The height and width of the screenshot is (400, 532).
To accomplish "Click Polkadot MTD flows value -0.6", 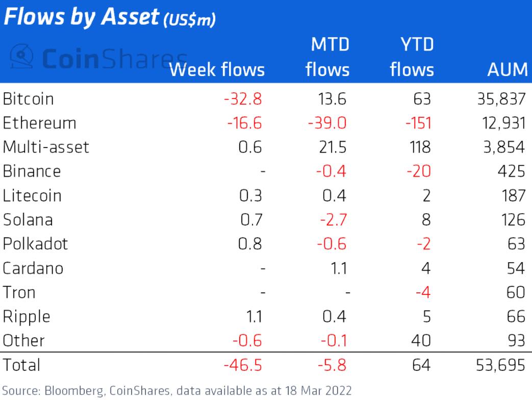I will coord(332,244).
